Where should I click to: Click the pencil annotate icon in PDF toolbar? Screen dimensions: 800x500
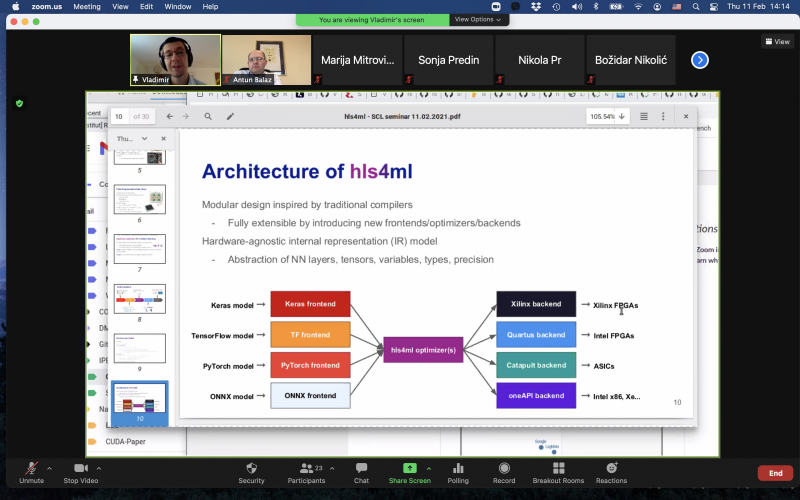point(230,116)
